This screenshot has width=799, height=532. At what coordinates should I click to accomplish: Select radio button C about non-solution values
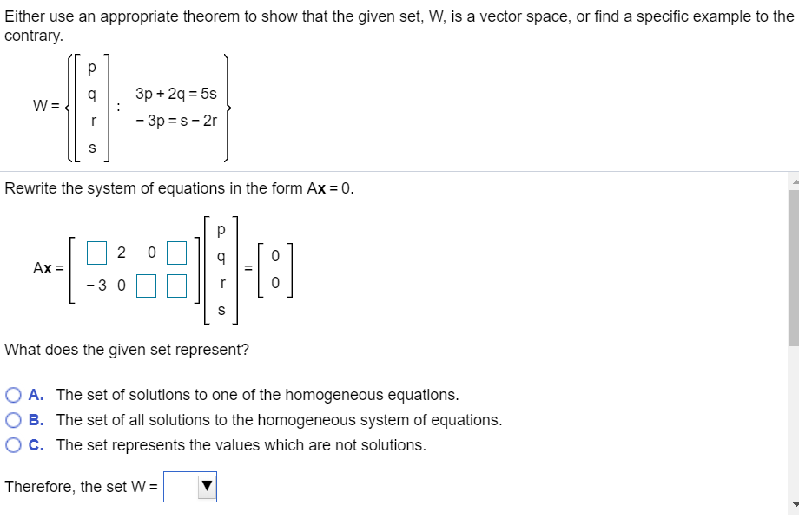tap(14, 443)
